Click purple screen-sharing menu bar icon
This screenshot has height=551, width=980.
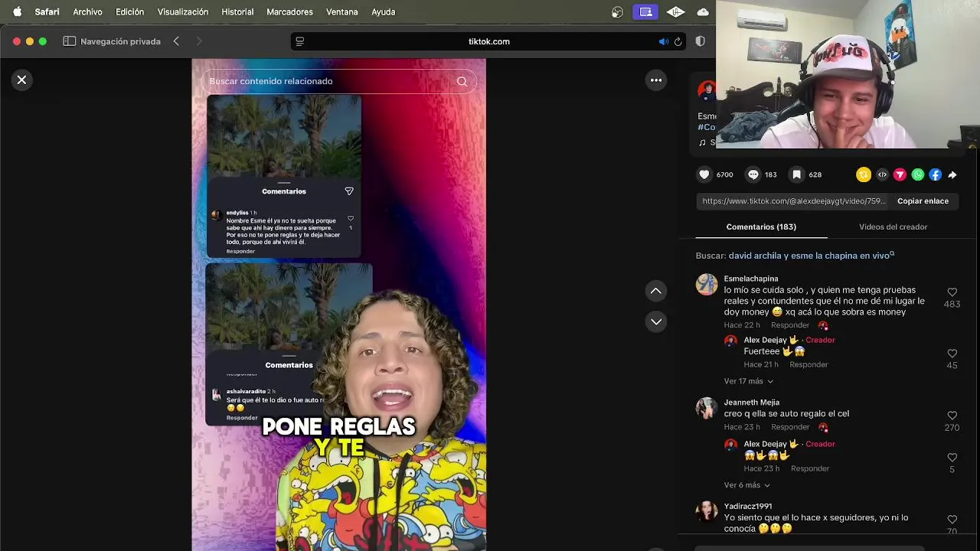[x=645, y=11]
